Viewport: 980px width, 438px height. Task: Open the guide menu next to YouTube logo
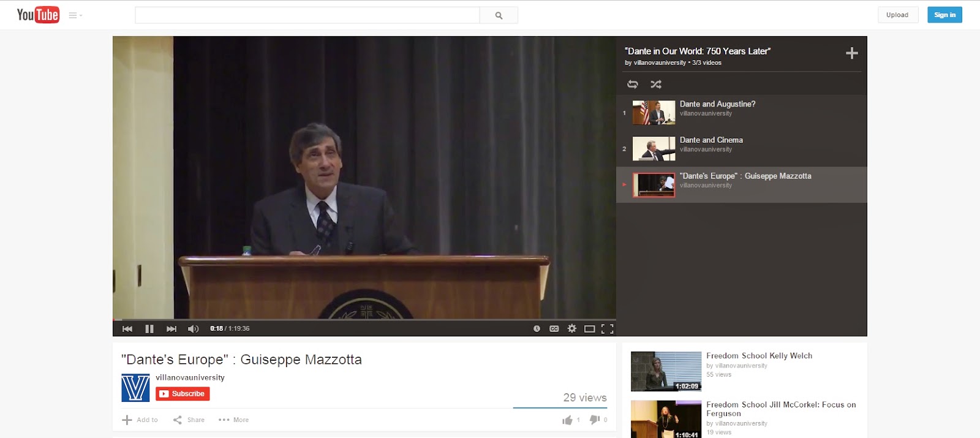click(x=75, y=15)
